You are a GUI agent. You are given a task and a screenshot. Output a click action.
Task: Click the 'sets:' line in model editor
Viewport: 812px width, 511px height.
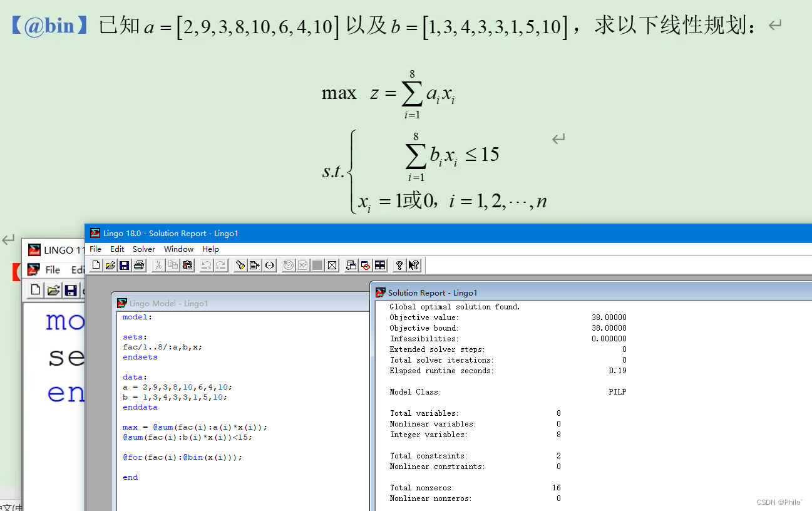click(x=135, y=337)
